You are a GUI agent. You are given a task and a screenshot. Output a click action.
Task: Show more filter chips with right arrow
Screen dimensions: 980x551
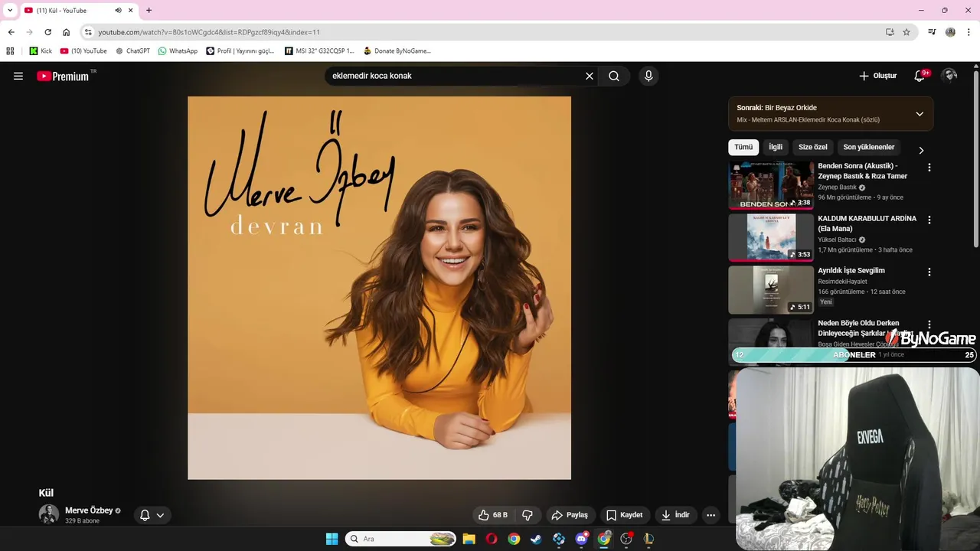[921, 151]
